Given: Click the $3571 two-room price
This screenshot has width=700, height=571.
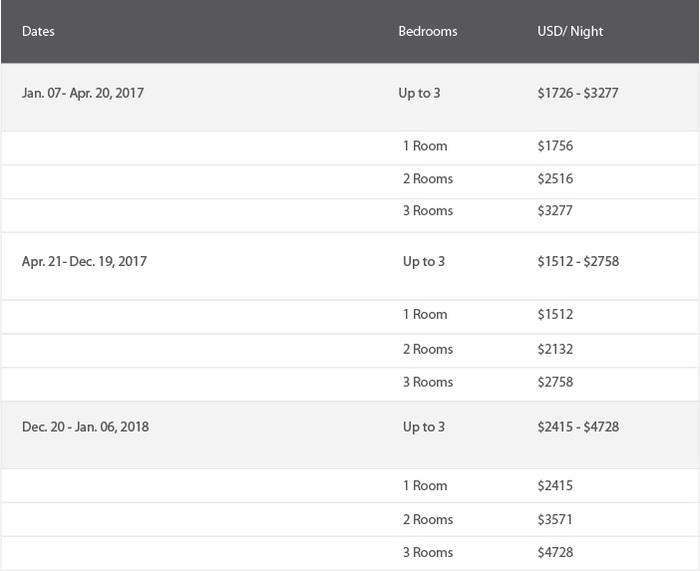Looking at the screenshot, I should click(555, 519).
